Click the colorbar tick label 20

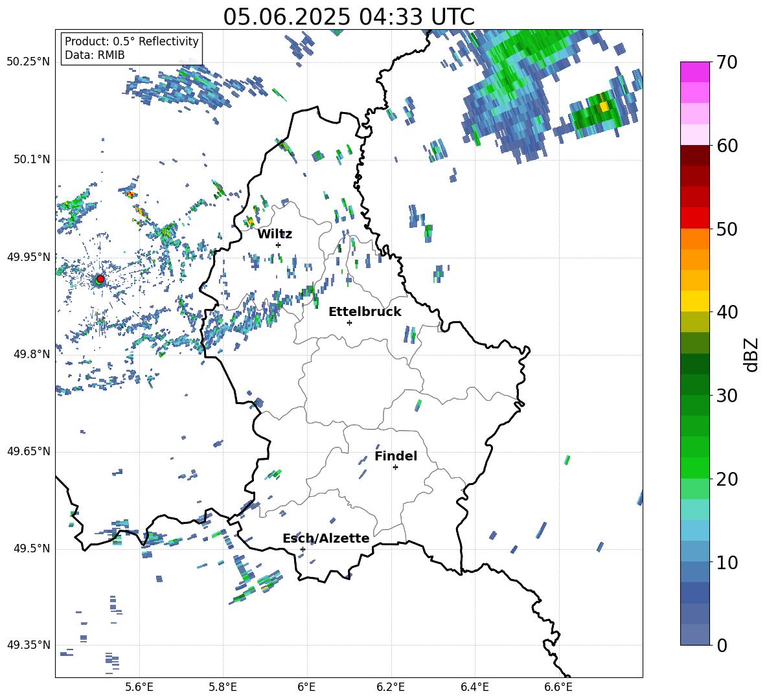pos(727,479)
